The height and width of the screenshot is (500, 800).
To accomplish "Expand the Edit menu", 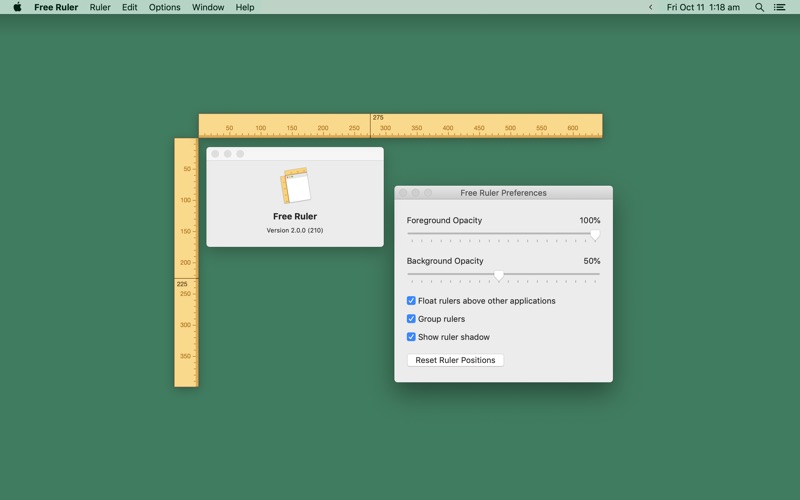I will click(x=130, y=7).
